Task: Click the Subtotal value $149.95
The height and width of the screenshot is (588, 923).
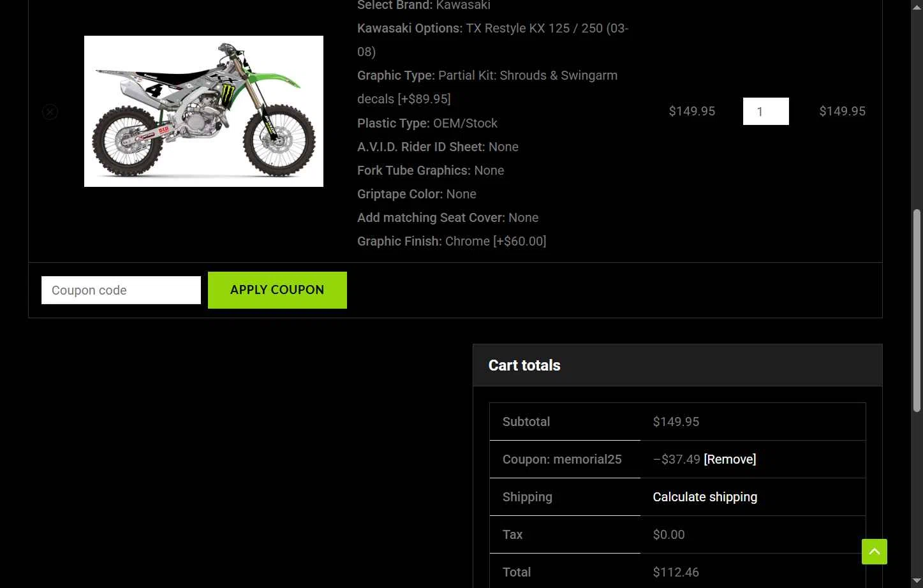Action: coord(676,422)
